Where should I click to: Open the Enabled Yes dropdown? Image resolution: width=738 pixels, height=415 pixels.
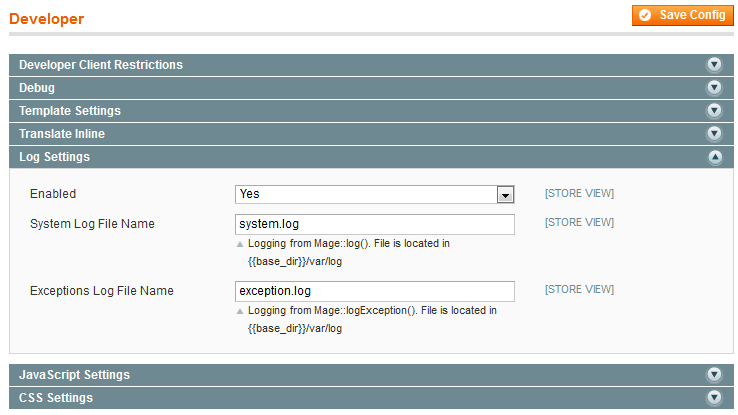[x=374, y=194]
